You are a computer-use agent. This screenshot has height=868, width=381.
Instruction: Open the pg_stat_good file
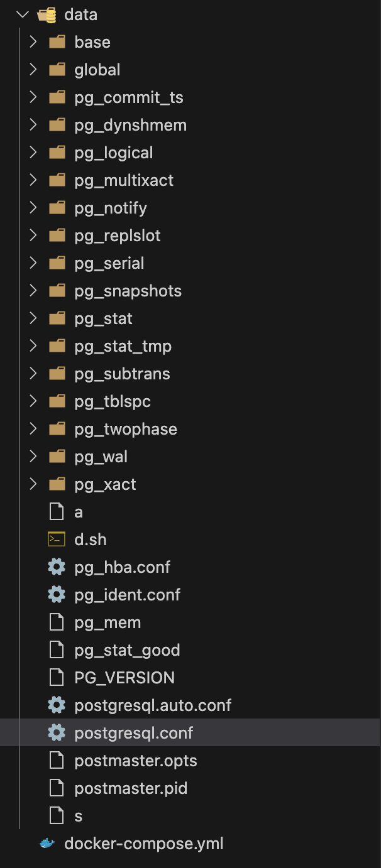click(127, 650)
